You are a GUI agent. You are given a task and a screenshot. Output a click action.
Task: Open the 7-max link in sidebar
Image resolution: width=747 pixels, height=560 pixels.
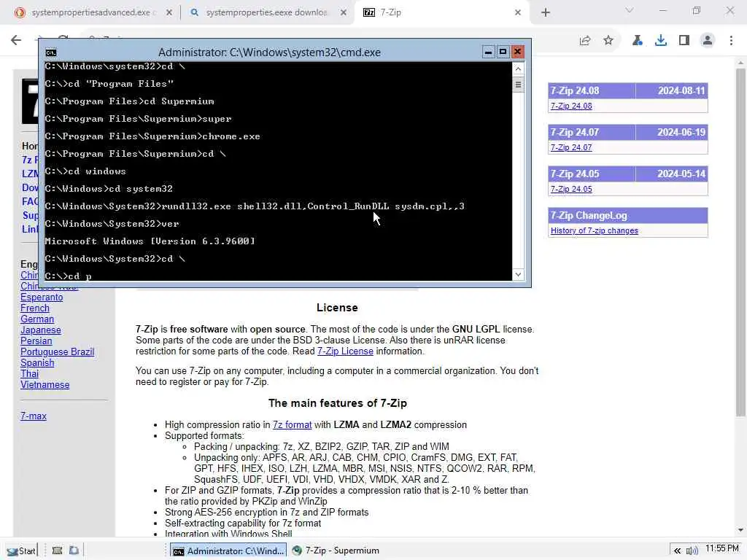(34, 416)
